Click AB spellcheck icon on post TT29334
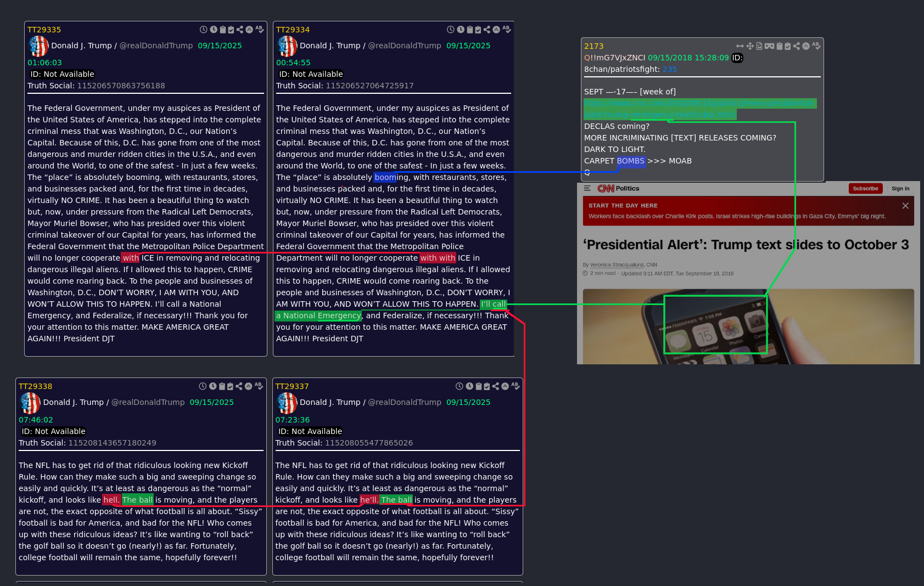924x586 pixels. (x=507, y=30)
